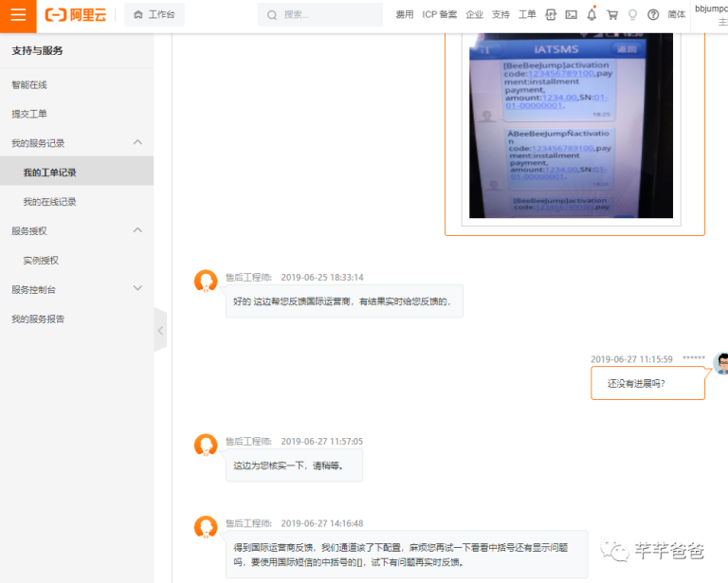Open the 工作台 workbench button

click(155, 15)
